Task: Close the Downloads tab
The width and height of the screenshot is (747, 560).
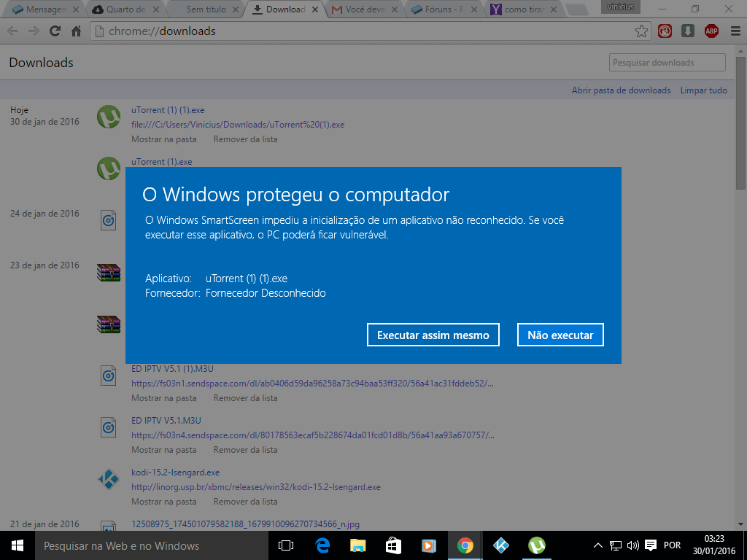Action: pyautogui.click(x=314, y=9)
